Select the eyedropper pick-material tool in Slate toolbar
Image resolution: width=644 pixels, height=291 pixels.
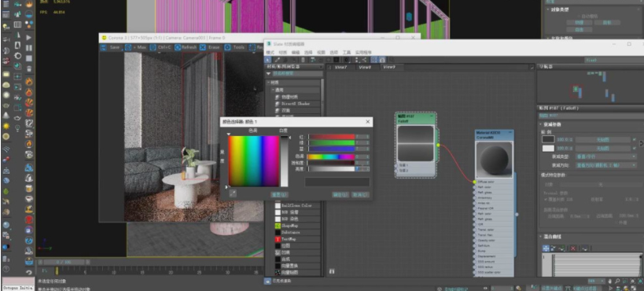pyautogui.click(x=278, y=60)
